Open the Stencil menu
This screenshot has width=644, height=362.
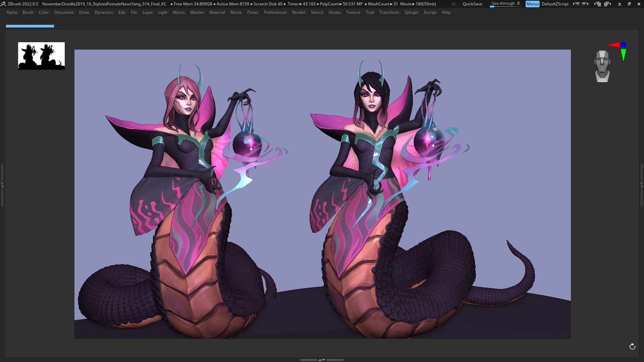(x=317, y=12)
